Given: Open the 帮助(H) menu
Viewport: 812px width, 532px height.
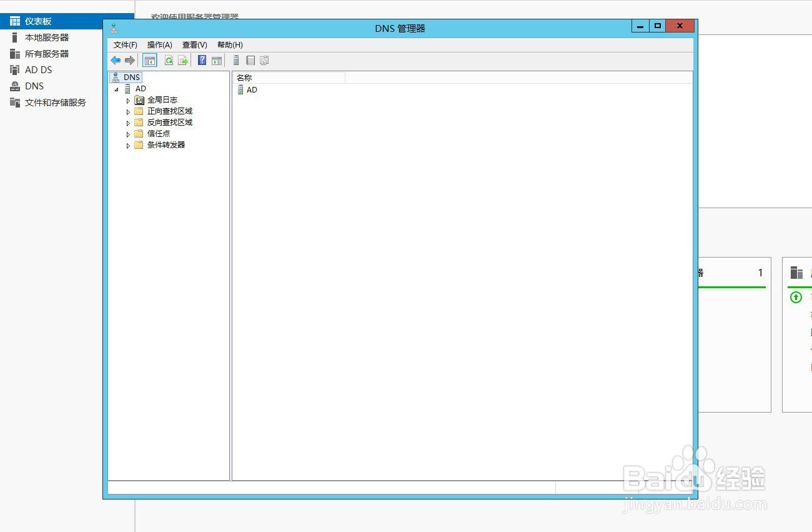Looking at the screenshot, I should (x=230, y=45).
